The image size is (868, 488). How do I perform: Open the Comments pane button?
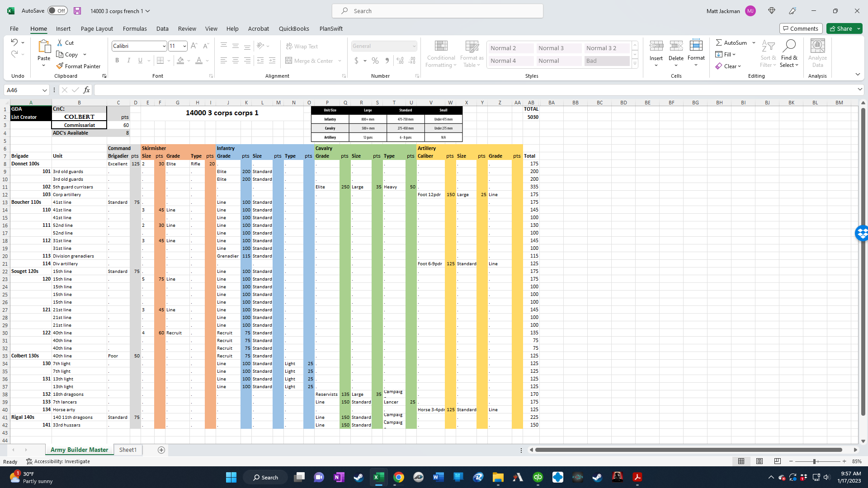click(x=800, y=28)
